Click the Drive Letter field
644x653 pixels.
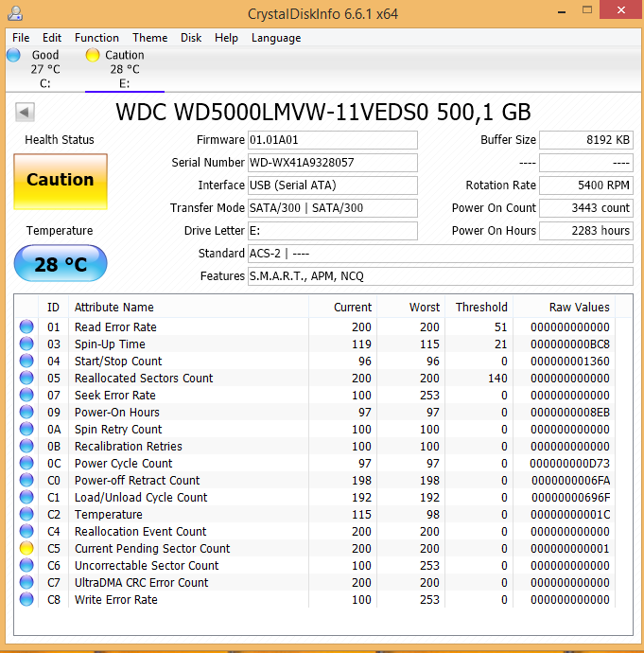332,231
